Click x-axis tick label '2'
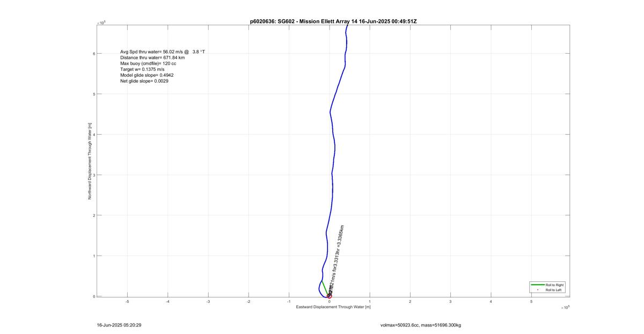The image size is (644, 334). tap(410, 302)
